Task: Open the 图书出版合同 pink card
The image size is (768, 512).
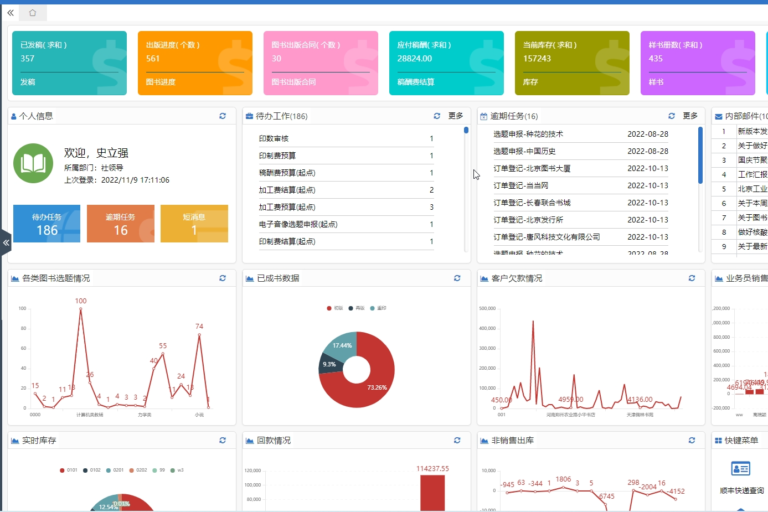Action: 321,63
